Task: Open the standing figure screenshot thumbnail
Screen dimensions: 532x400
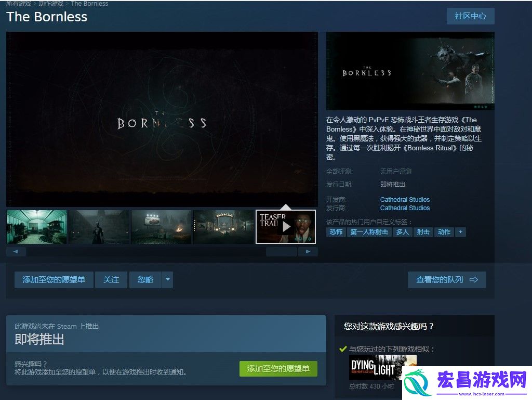Action: (x=99, y=226)
